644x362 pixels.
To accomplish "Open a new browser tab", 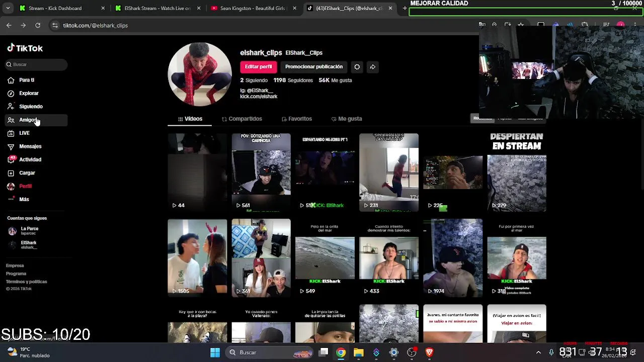I will [405, 8].
